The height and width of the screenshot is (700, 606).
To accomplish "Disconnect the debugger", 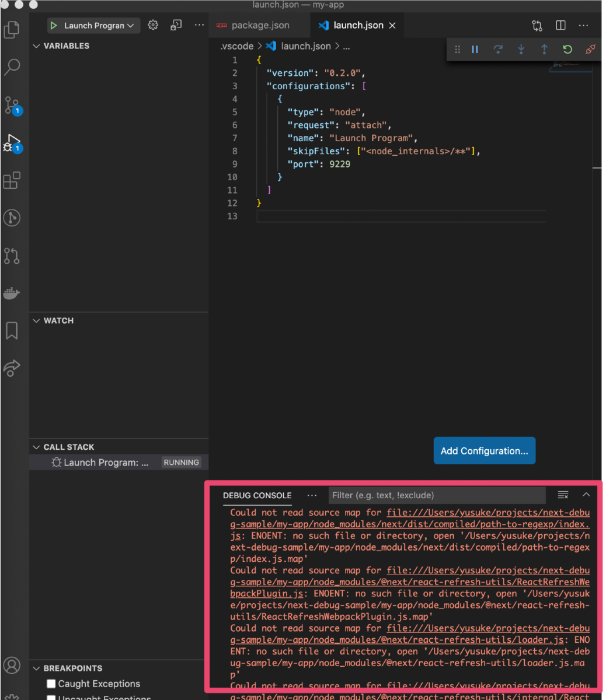I will 590,50.
